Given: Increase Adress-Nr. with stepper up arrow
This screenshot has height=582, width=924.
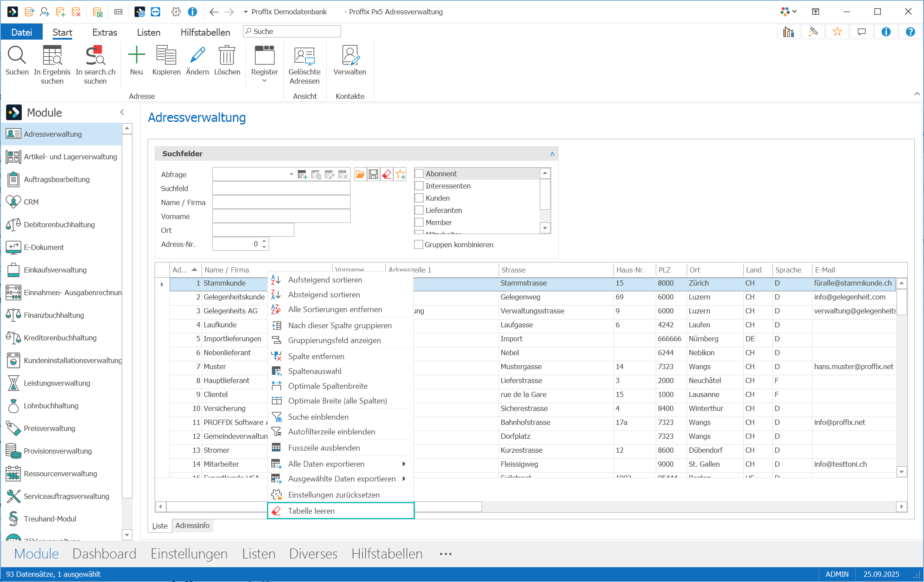Looking at the screenshot, I should (x=264, y=241).
